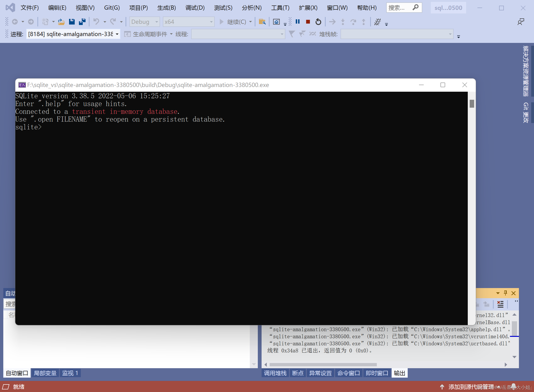Open a file with the folder icon
The height and width of the screenshot is (392, 534).
(61, 22)
